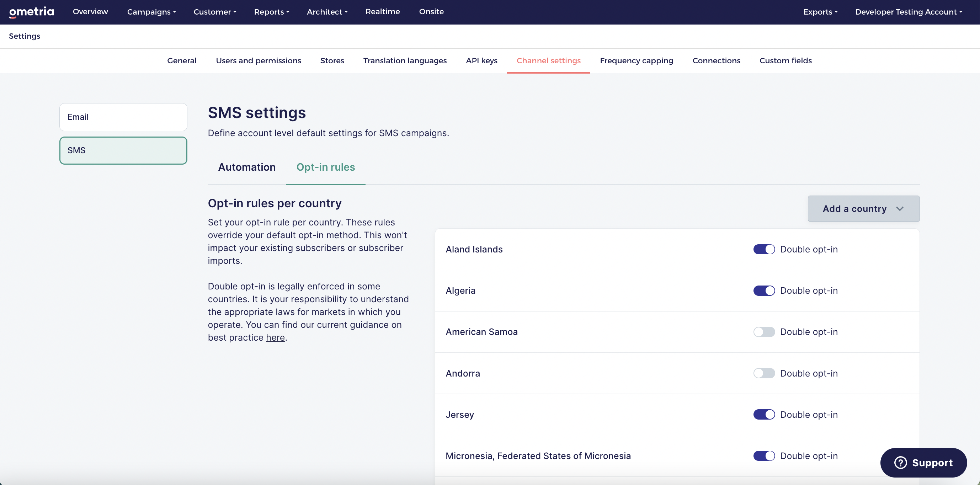Click the Ometria logo
Screen dimensions: 980x485
pos(32,12)
